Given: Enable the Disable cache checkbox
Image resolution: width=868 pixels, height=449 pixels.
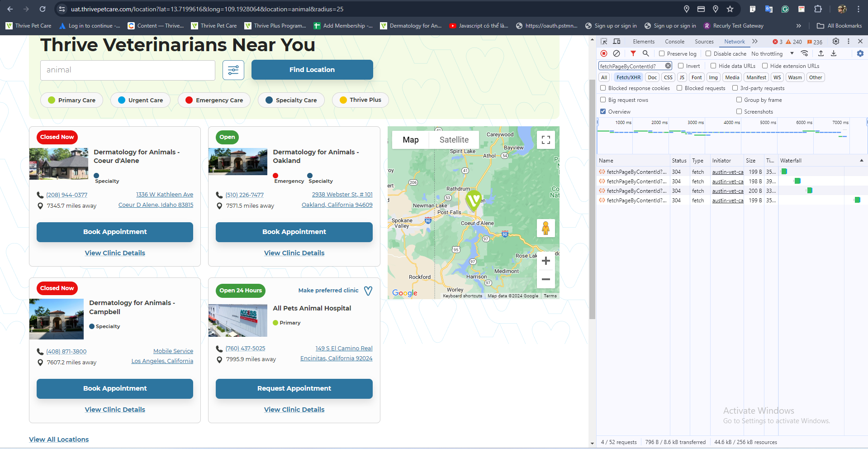Looking at the screenshot, I should pos(708,53).
